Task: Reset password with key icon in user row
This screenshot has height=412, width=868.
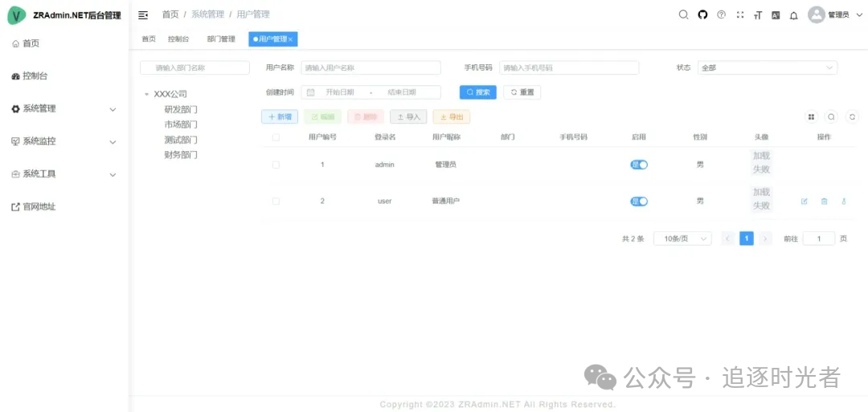Action: pyautogui.click(x=844, y=202)
